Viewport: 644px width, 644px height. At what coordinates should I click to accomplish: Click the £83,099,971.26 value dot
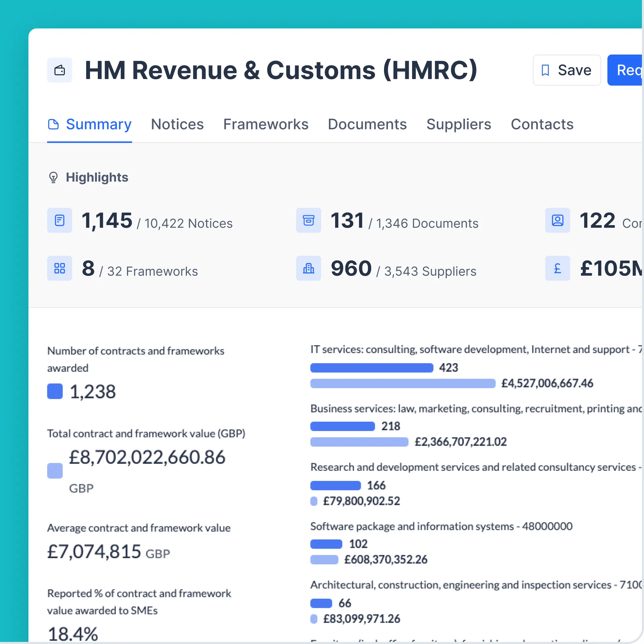314,619
